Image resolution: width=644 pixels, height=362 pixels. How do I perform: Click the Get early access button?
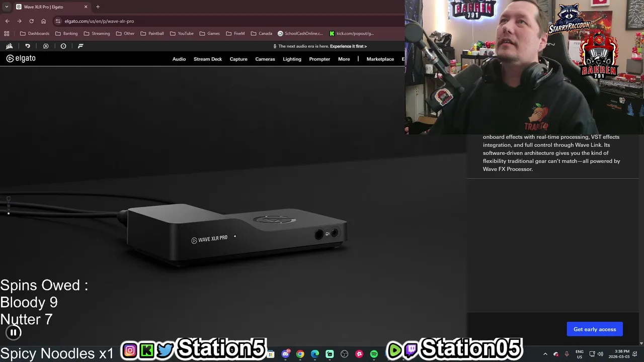pyautogui.click(x=595, y=329)
